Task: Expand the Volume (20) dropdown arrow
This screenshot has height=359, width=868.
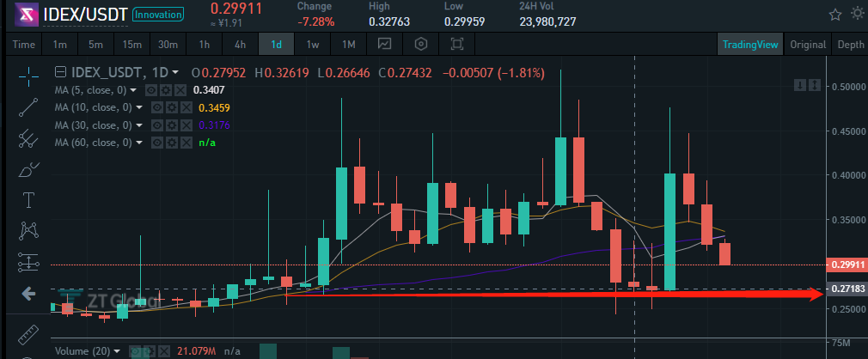Action: (x=116, y=351)
